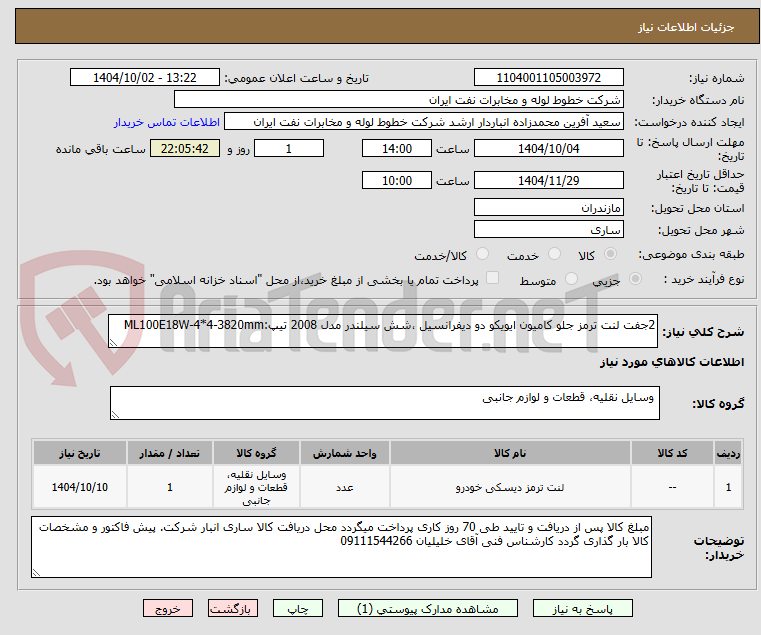Grab resize handle of need description textarea

[x=113, y=343]
